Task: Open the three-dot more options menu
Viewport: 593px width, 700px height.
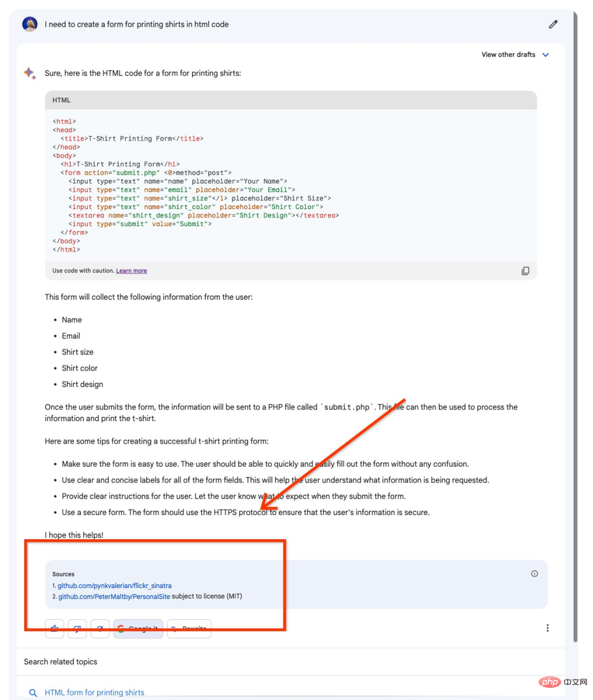Action: click(x=547, y=628)
